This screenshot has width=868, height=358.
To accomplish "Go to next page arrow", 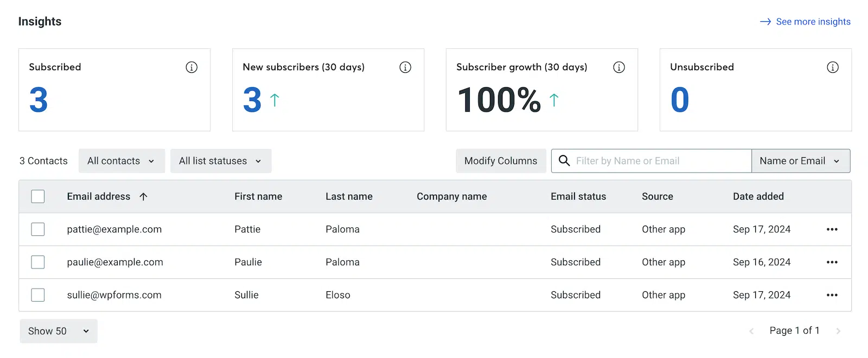I will 838,331.
